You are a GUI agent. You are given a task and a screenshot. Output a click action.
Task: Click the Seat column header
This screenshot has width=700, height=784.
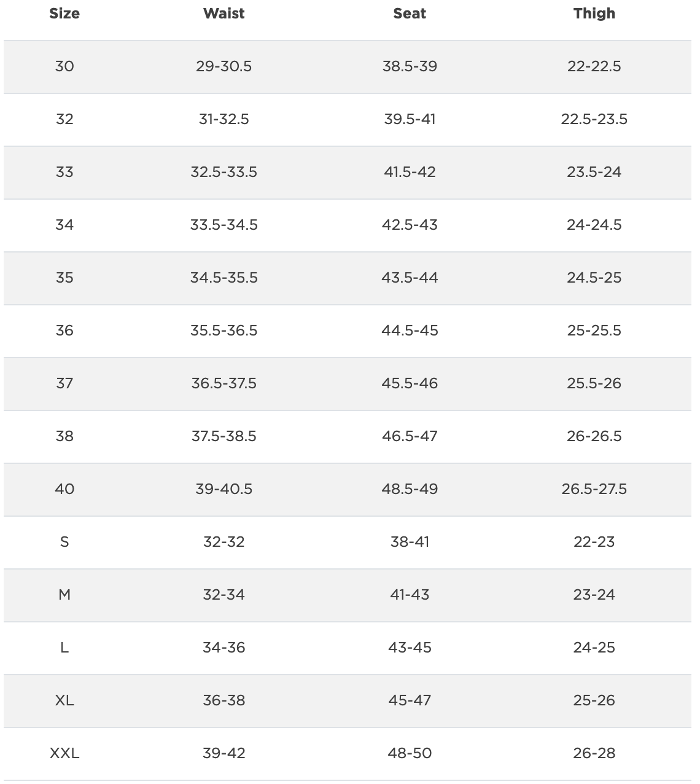(x=410, y=14)
